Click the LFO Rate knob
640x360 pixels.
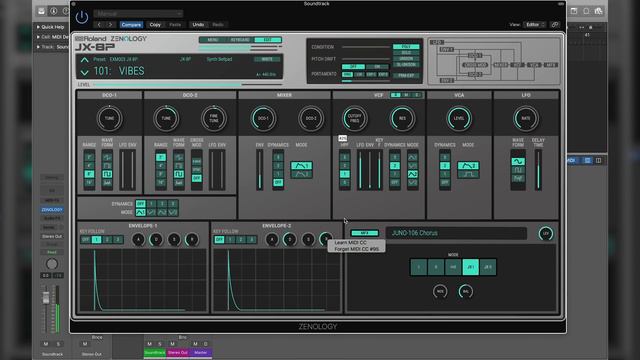526,118
